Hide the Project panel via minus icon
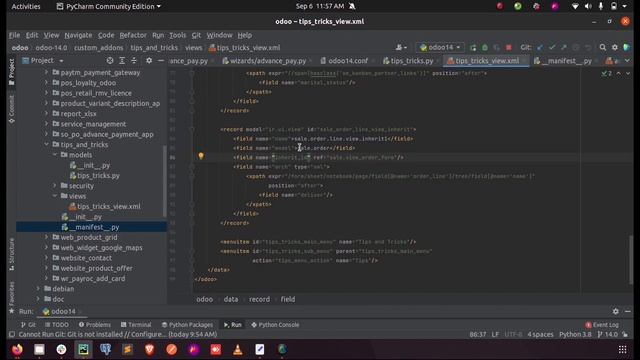 pos(161,61)
